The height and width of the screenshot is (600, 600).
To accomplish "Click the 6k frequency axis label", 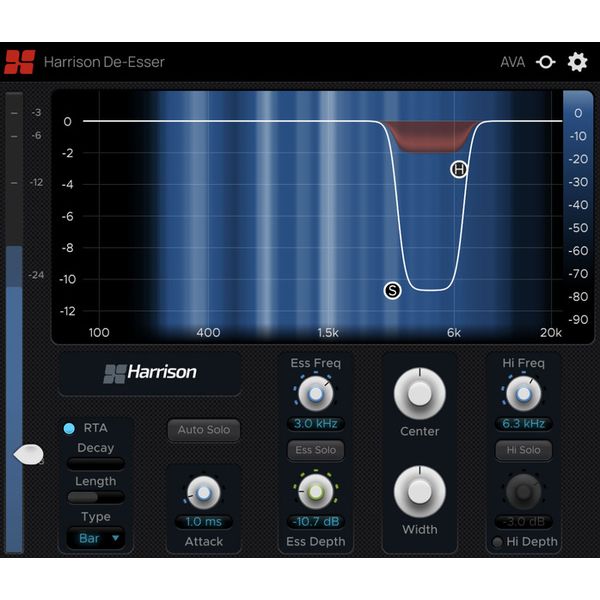I will pyautogui.click(x=454, y=333).
